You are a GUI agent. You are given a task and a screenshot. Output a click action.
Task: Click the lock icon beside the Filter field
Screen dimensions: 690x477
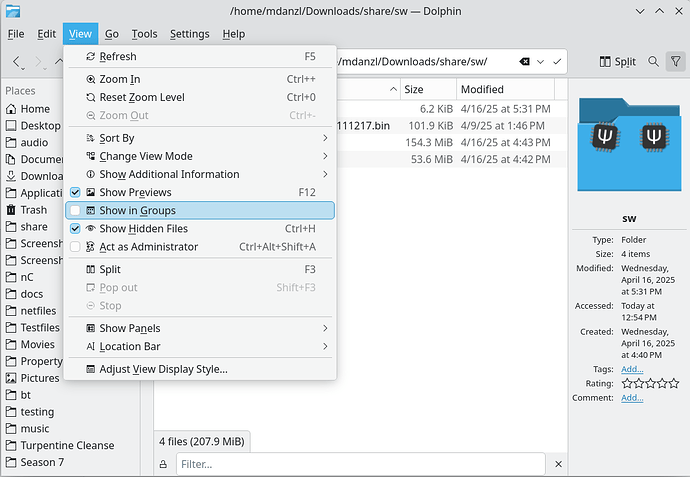tap(163, 464)
